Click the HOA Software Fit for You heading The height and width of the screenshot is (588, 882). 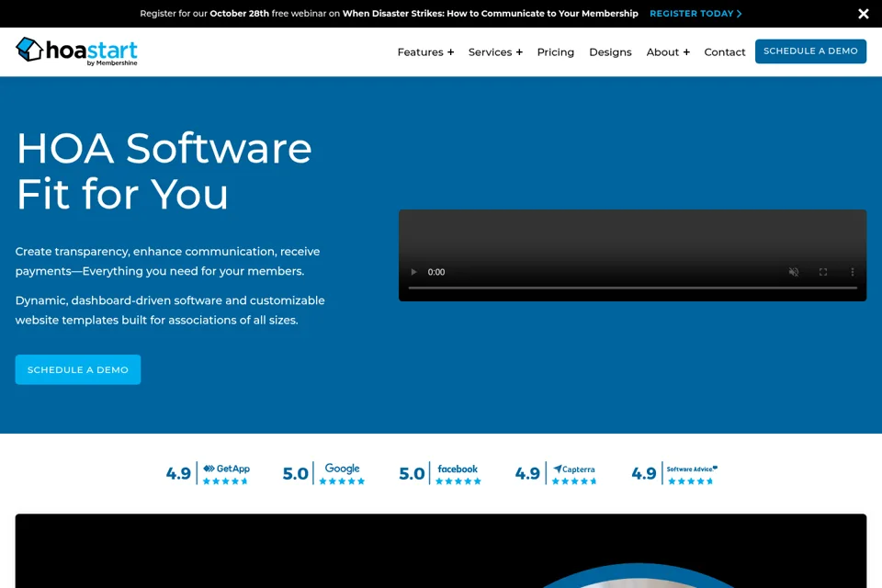pyautogui.click(x=164, y=171)
